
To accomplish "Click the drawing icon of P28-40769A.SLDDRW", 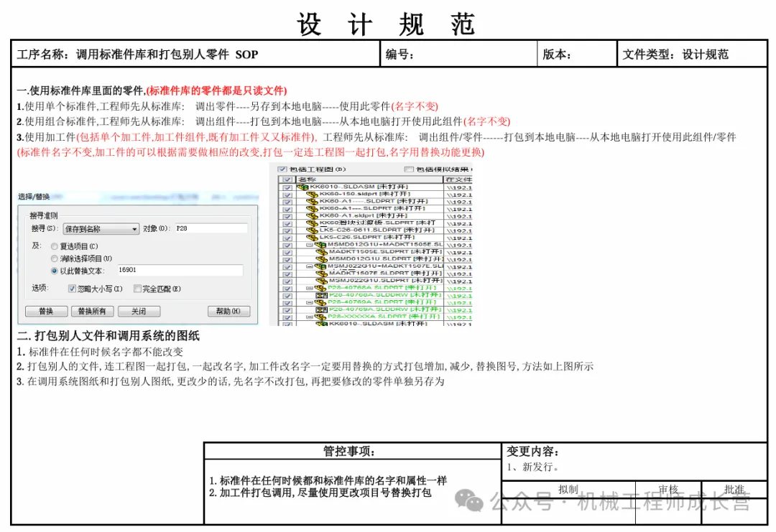I will 322,310.
